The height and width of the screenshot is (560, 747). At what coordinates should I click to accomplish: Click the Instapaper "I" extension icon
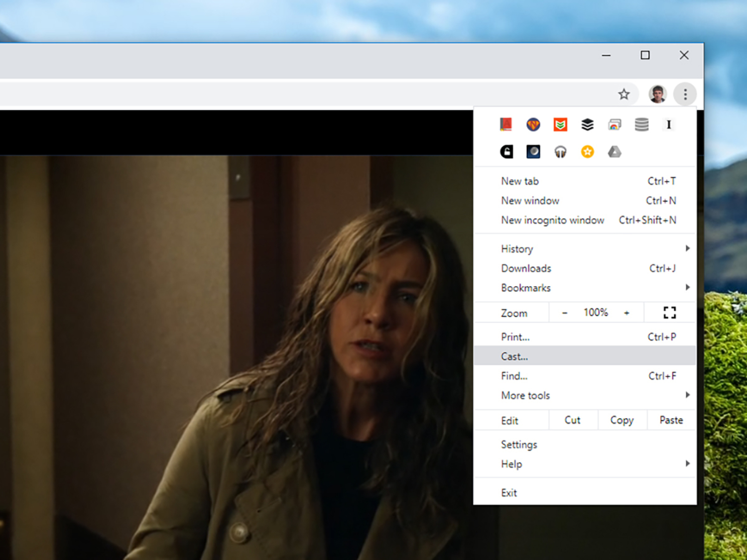(x=669, y=124)
